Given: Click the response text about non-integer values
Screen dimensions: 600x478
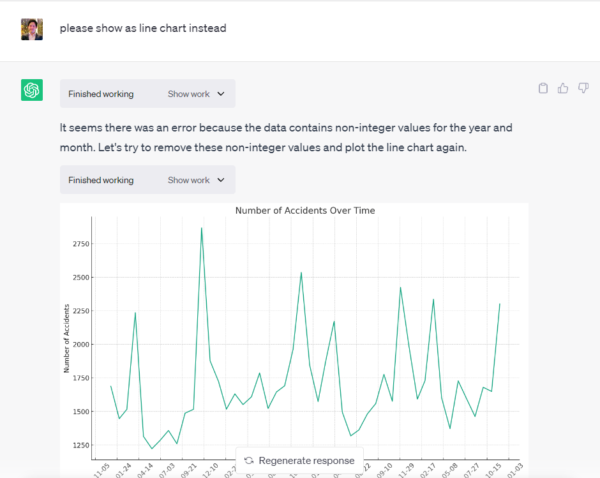Looking at the screenshot, I should 285,137.
